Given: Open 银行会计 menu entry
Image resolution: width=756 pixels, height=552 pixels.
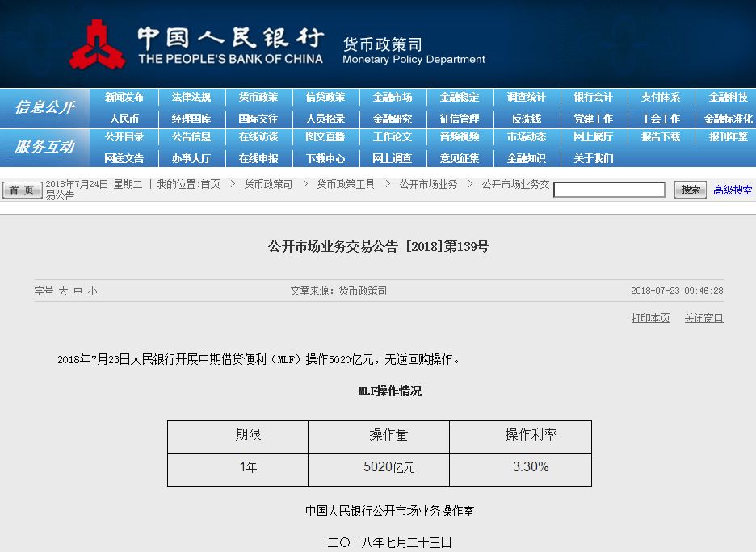Looking at the screenshot, I should pyautogui.click(x=594, y=98).
